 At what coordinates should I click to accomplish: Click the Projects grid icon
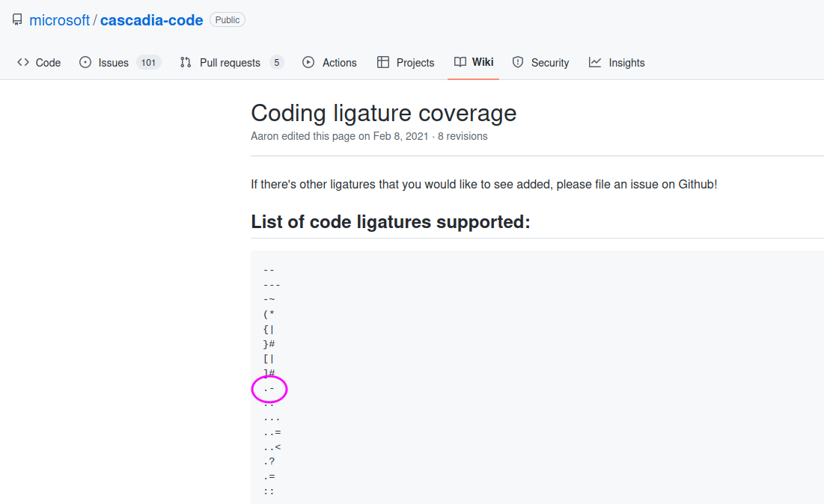tap(383, 63)
